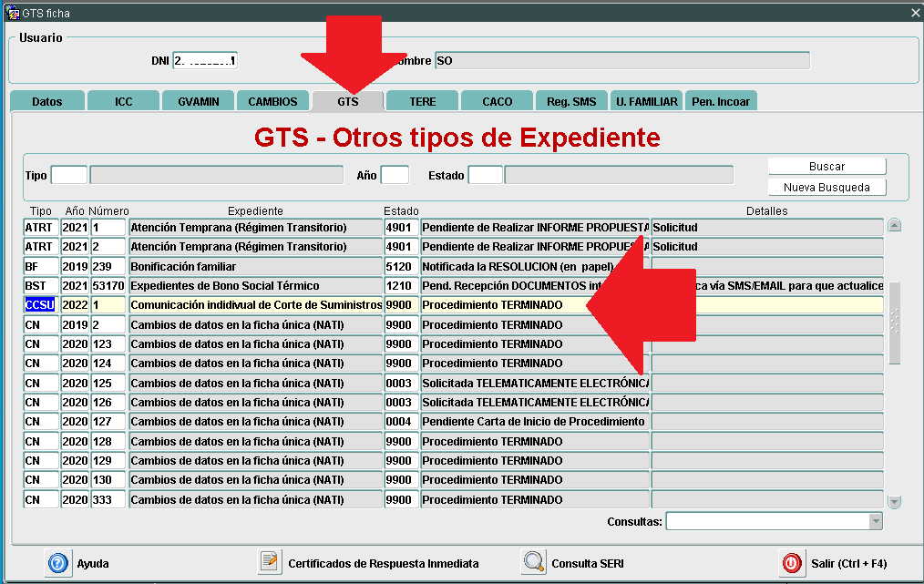Open the TERE tab

tap(422, 101)
